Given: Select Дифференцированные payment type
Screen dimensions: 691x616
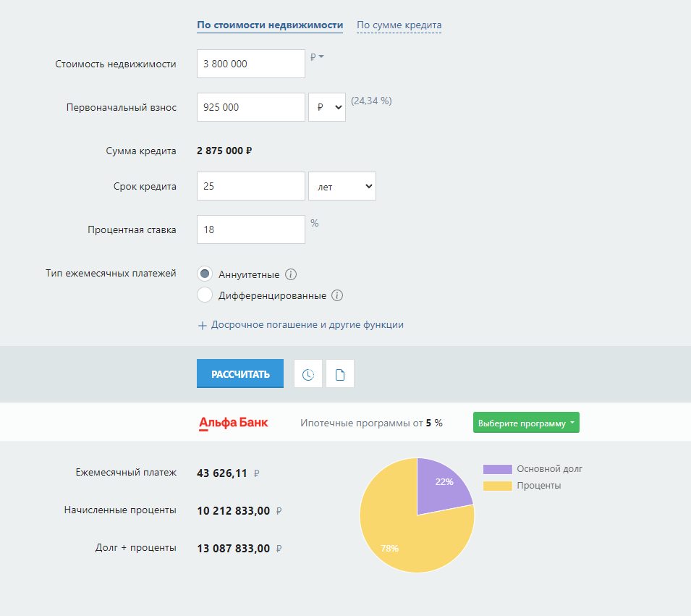Looking at the screenshot, I should 205,295.
